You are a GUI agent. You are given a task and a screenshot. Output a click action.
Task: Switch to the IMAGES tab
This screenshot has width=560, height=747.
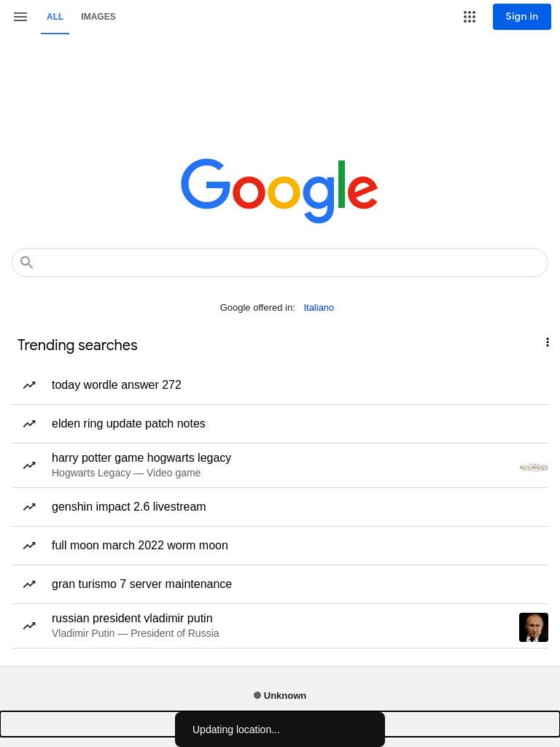(98, 17)
